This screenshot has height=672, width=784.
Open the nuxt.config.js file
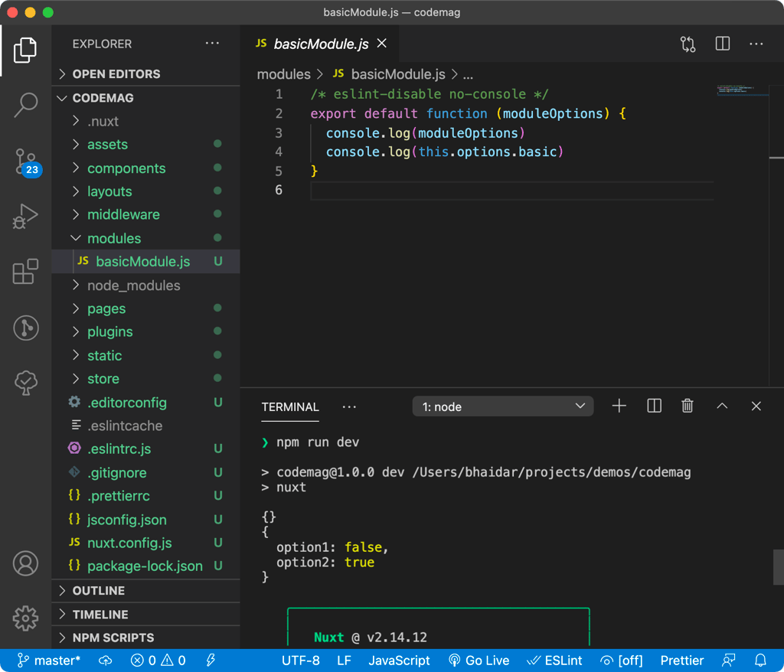click(x=145, y=543)
